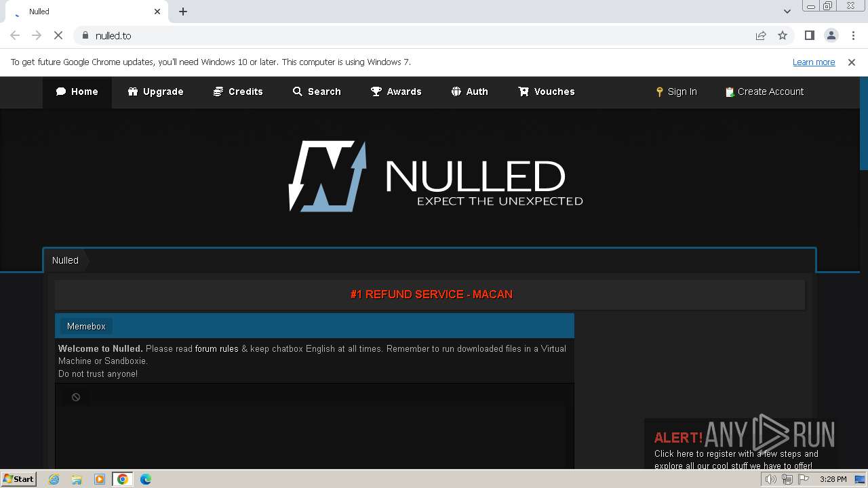Switch to Chrome in taskbar
The width and height of the screenshot is (868, 488).
pos(123,479)
